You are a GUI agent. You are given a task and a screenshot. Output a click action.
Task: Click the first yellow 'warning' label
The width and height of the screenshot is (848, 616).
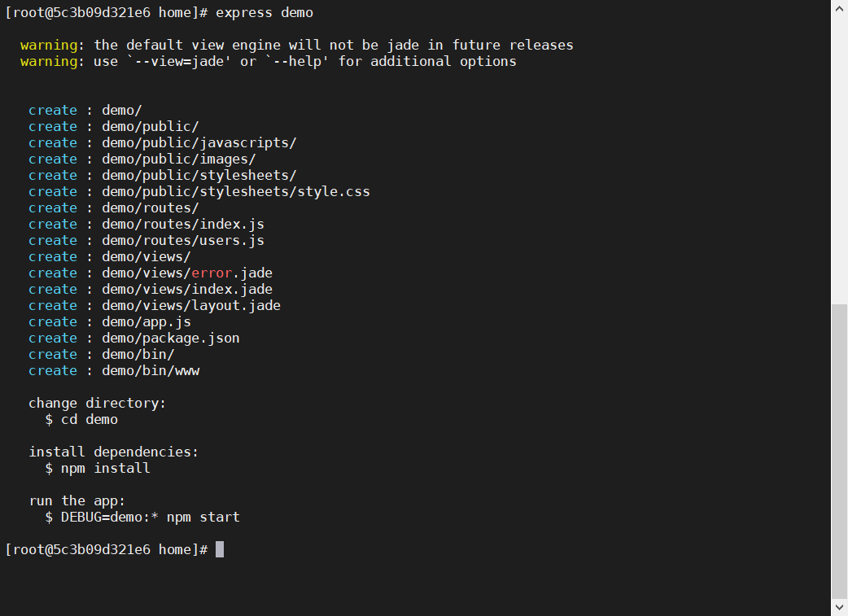(49, 46)
